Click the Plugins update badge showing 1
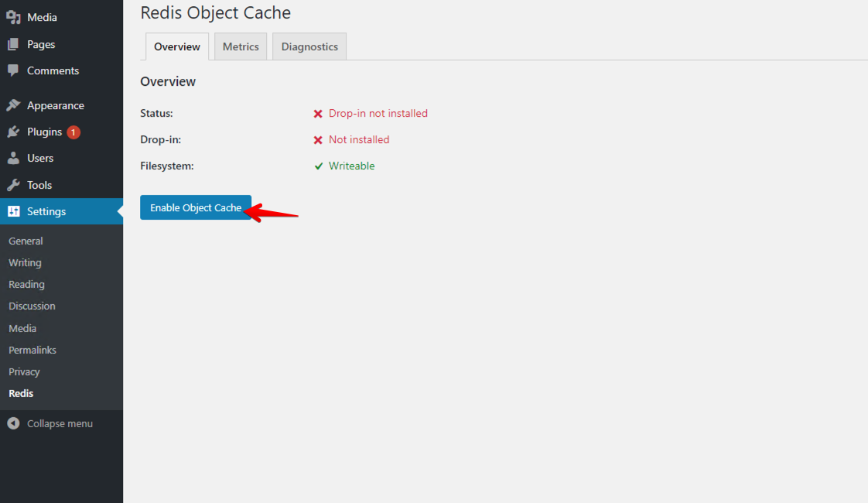Screen dimensions: 868x503 (73, 132)
